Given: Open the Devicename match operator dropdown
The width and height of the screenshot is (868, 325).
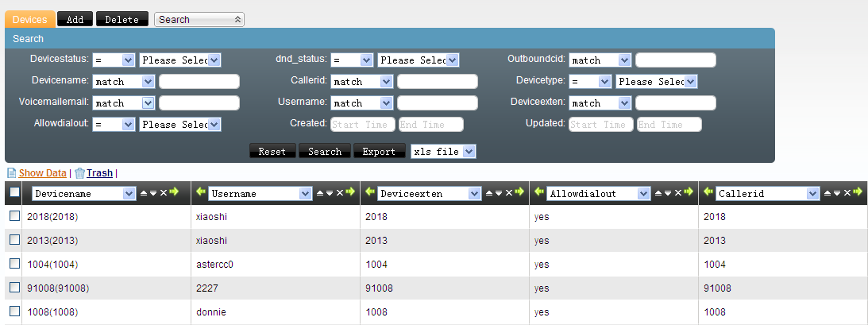Looking at the screenshot, I should [x=123, y=81].
